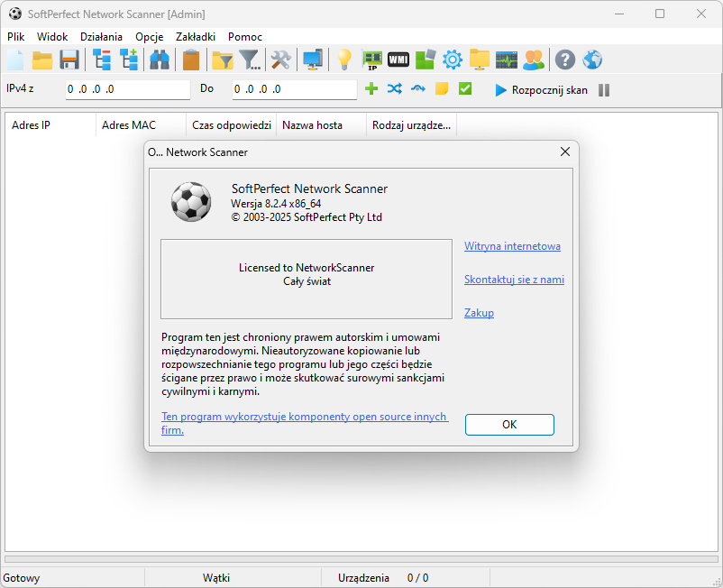Click the blue gear settings icon
Image resolution: width=723 pixels, height=588 pixels.
coord(453,60)
